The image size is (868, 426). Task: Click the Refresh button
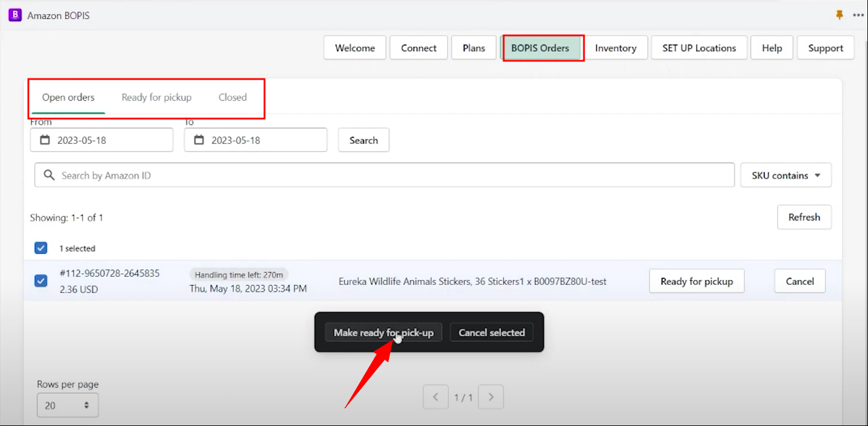pyautogui.click(x=804, y=217)
